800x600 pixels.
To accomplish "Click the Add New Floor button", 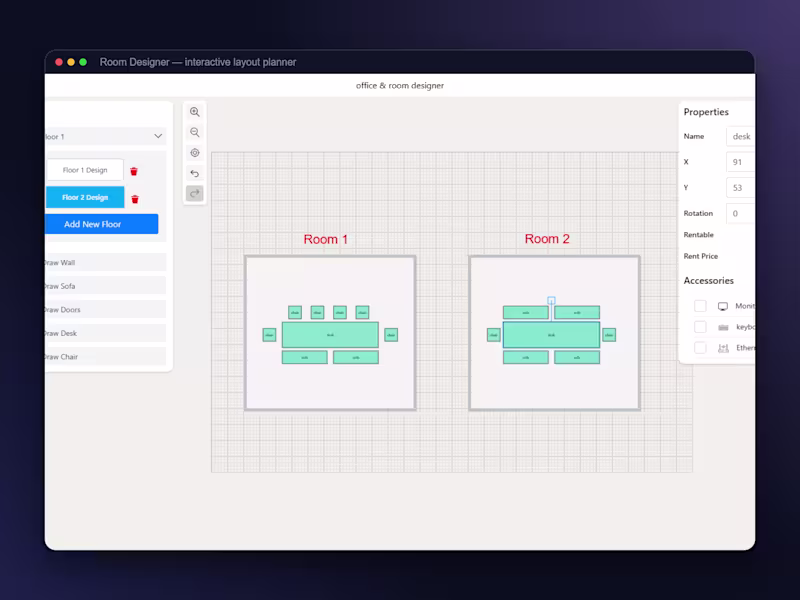I will [x=101, y=224].
